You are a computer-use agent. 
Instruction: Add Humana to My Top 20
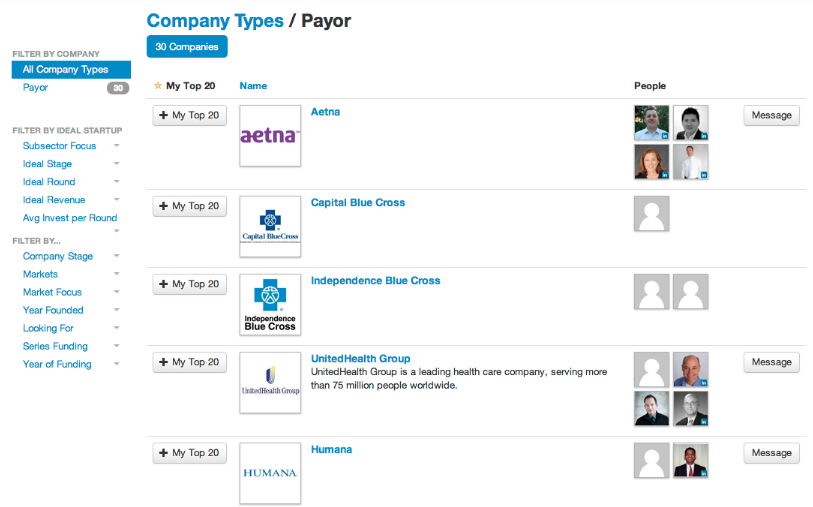(190, 454)
